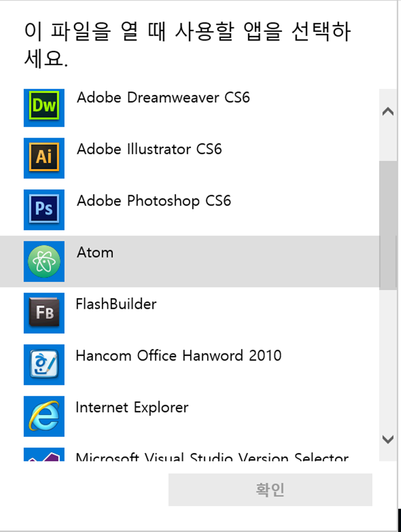
Task: Select Microsoft Visual Studio Version Selector
Action: tap(212, 457)
